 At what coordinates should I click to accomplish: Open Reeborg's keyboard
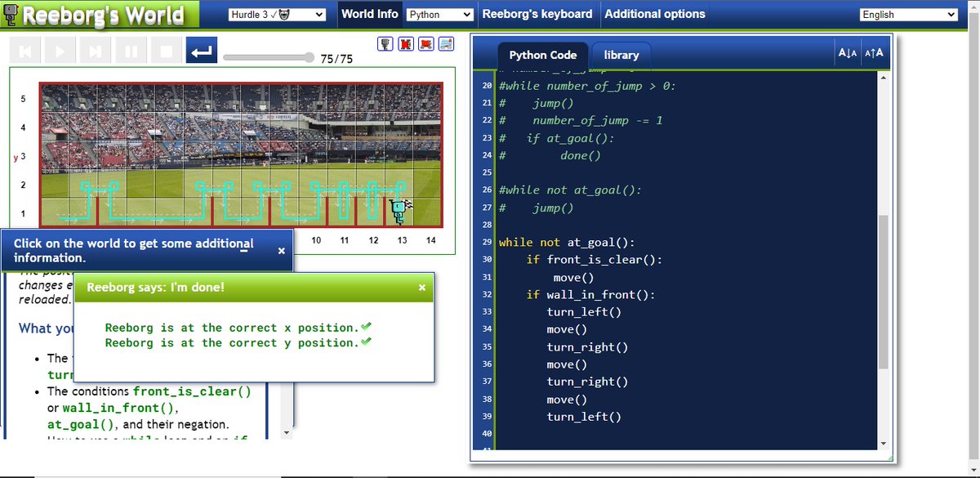coord(538,14)
